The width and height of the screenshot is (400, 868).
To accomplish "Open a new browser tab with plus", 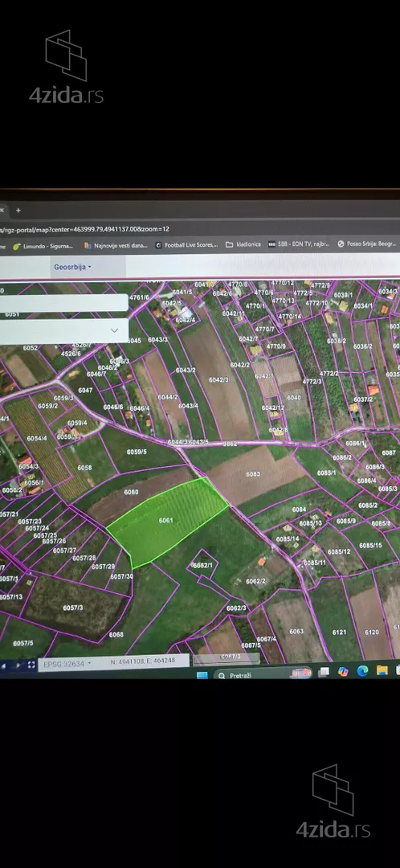I will [18, 211].
